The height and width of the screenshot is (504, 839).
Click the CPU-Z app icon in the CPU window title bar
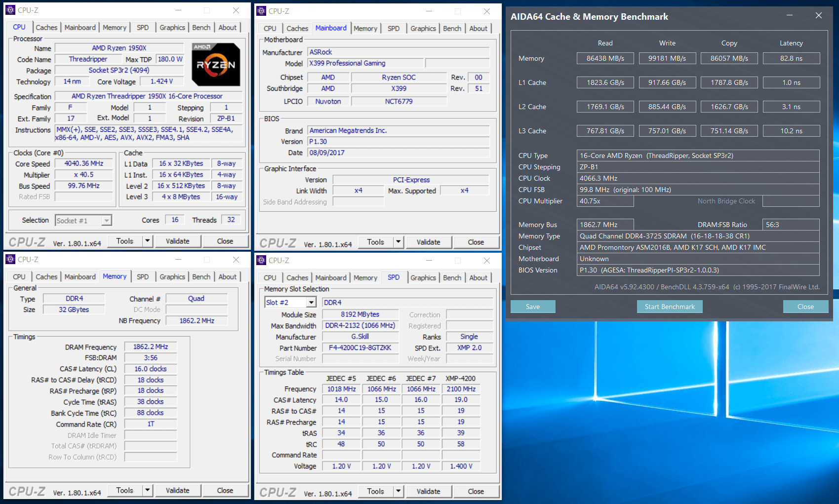coord(10,10)
